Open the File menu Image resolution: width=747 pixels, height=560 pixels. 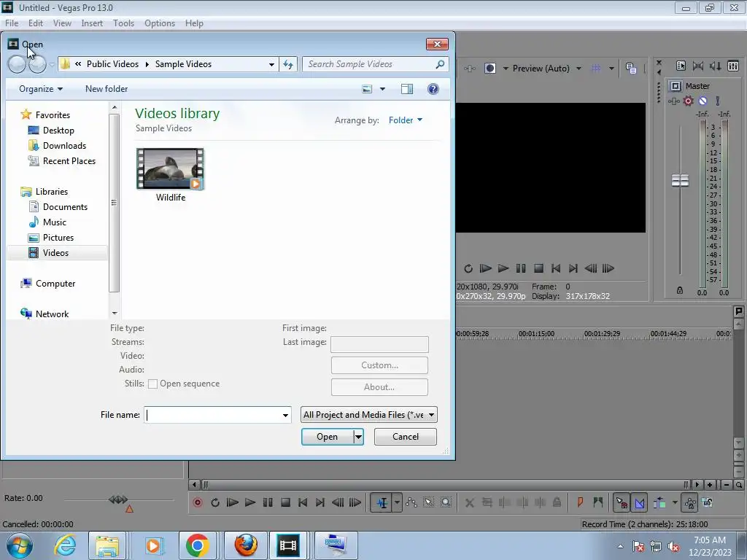[x=12, y=23]
